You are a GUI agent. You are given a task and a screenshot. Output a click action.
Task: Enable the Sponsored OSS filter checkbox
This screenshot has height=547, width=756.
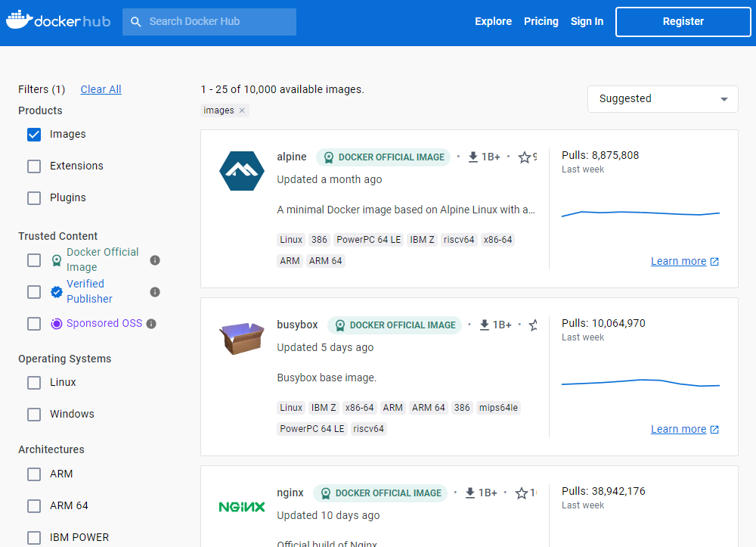click(34, 324)
